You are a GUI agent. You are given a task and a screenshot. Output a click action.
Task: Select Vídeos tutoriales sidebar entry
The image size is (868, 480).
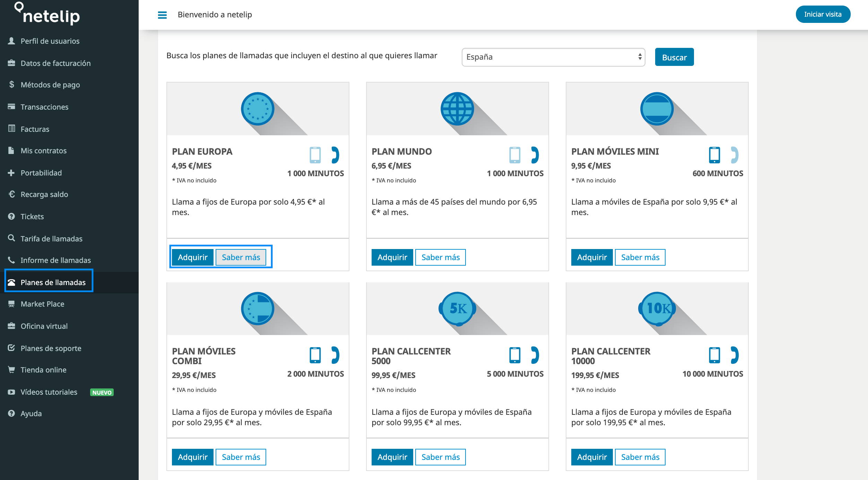(49, 392)
